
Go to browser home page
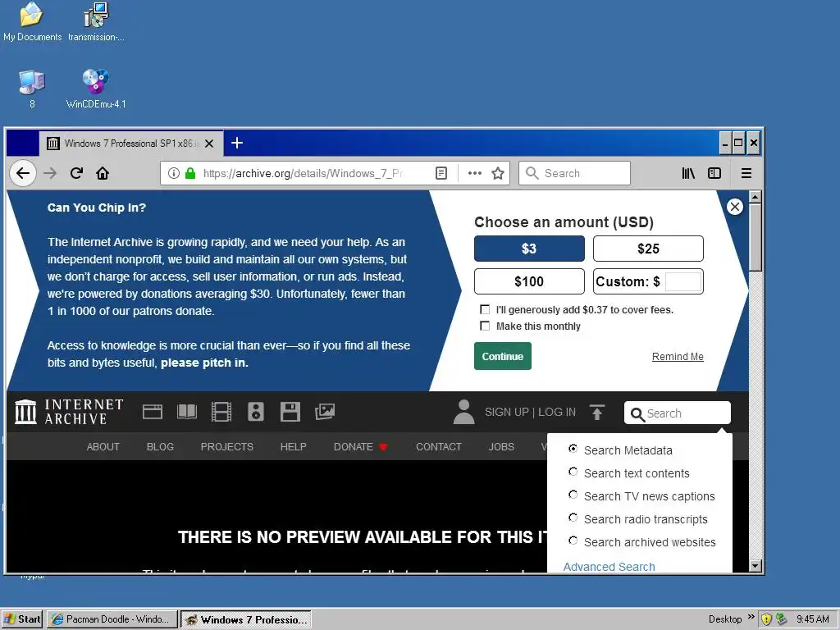pyautogui.click(x=103, y=173)
